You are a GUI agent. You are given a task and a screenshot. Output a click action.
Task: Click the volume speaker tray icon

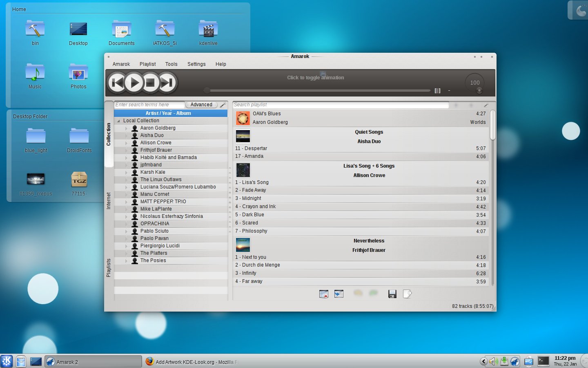coord(494,361)
